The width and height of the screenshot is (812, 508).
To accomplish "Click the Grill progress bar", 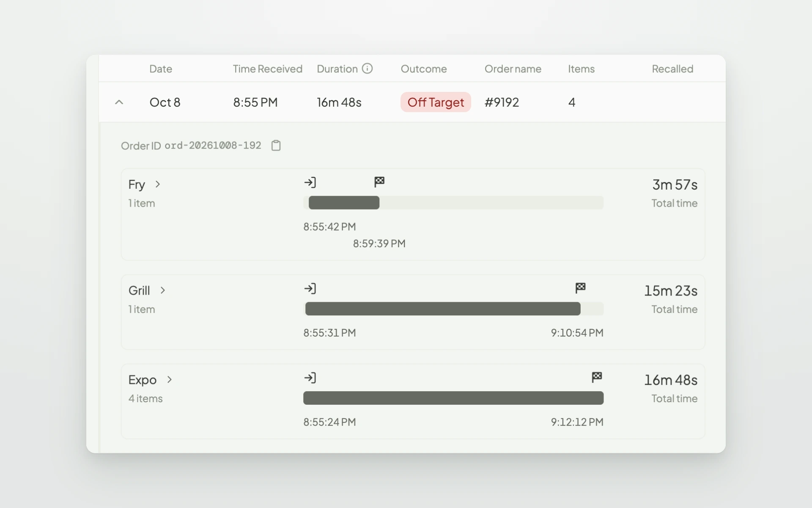I will 453,309.
